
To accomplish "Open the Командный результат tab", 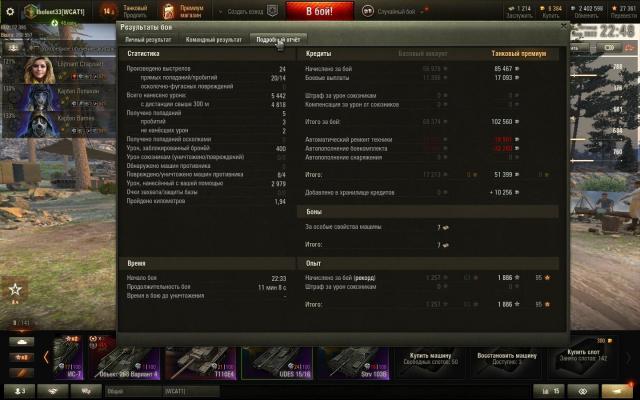I will 213,38.
